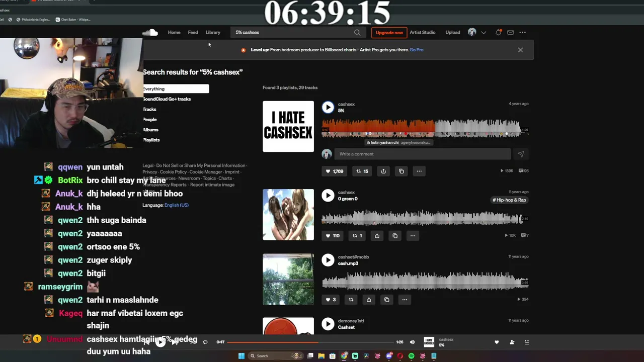This screenshot has width=644, height=362.
Task: Open the messages envelope icon
Action: pyautogui.click(x=510, y=32)
